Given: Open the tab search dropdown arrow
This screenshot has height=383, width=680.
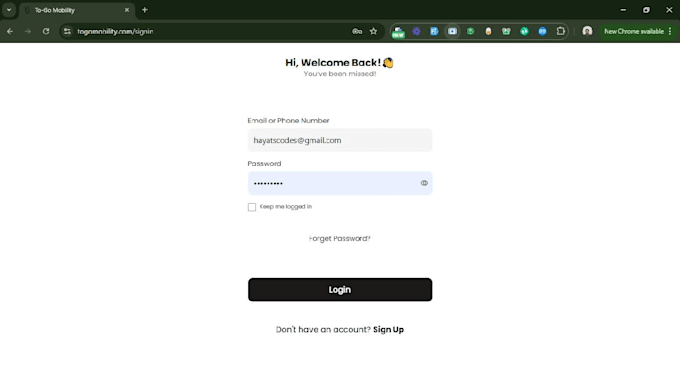Looking at the screenshot, I should coord(9,10).
